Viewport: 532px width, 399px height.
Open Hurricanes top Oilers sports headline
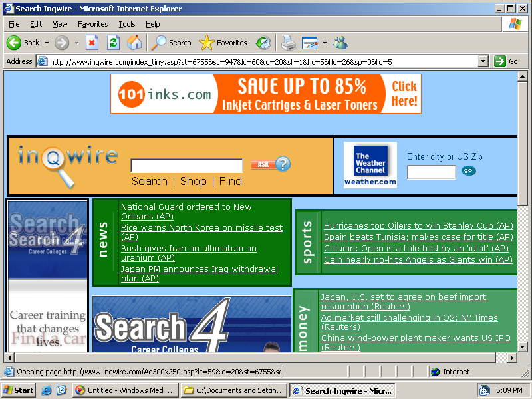click(418, 226)
